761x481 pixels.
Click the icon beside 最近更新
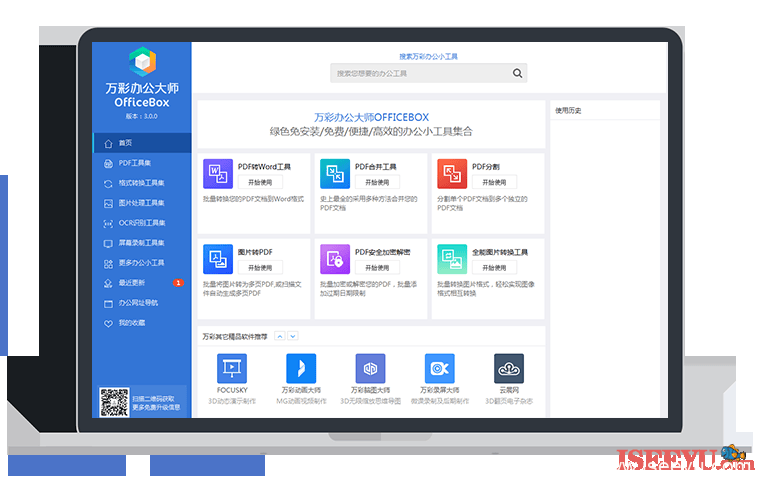[108, 283]
